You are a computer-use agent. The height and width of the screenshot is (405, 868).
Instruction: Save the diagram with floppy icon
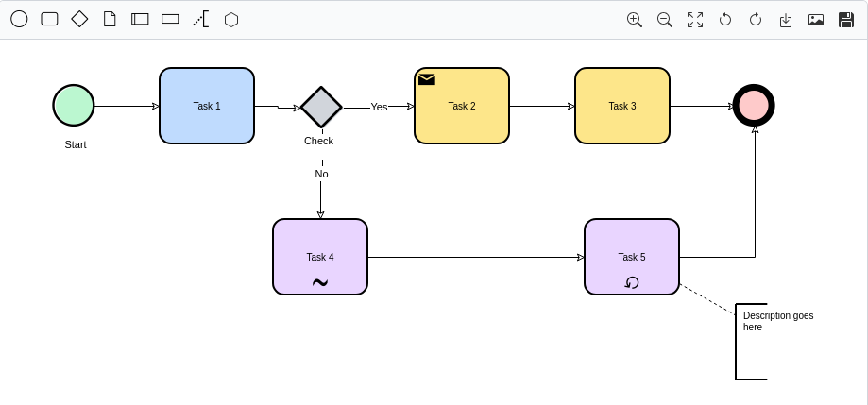coord(846,20)
